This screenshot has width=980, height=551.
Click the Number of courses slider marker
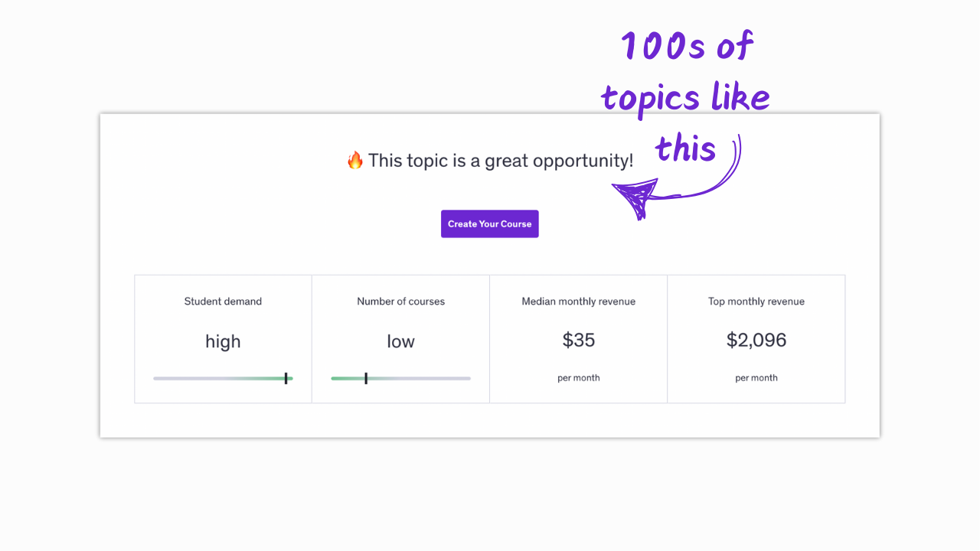click(x=366, y=378)
